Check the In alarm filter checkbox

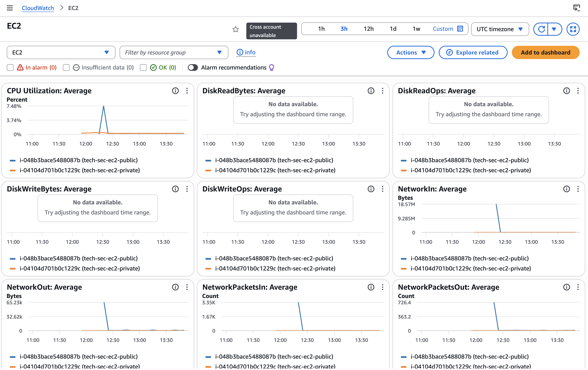click(10, 68)
